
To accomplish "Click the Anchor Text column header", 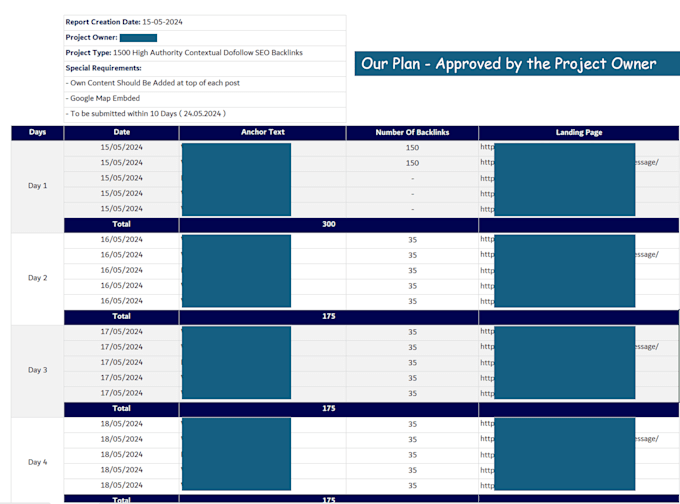I will pos(263,133).
